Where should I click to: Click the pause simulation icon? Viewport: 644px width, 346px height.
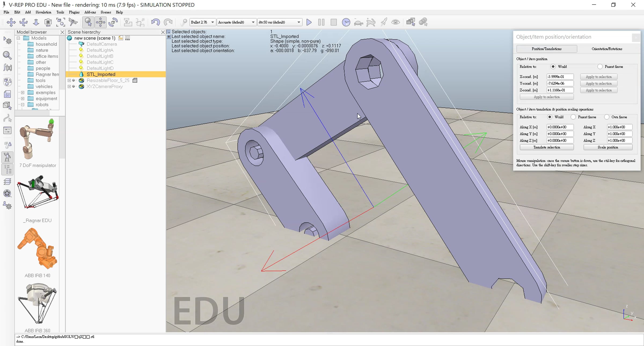(321, 22)
